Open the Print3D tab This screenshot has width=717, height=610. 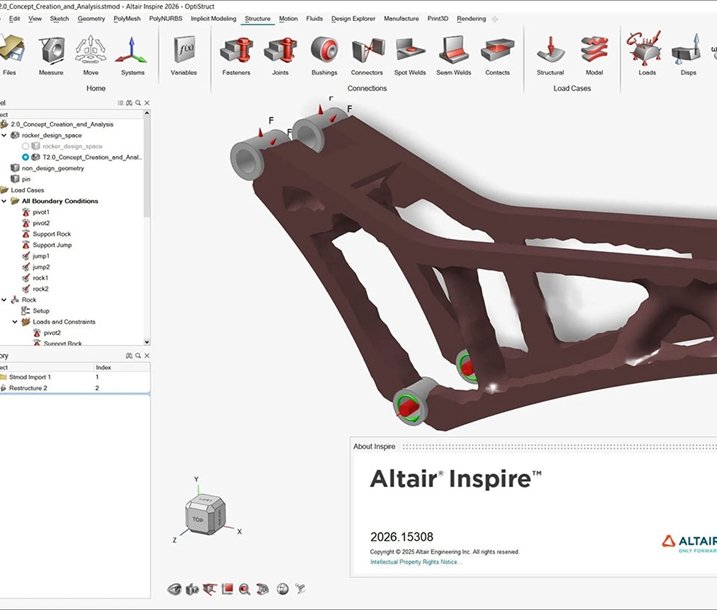pyautogui.click(x=438, y=19)
